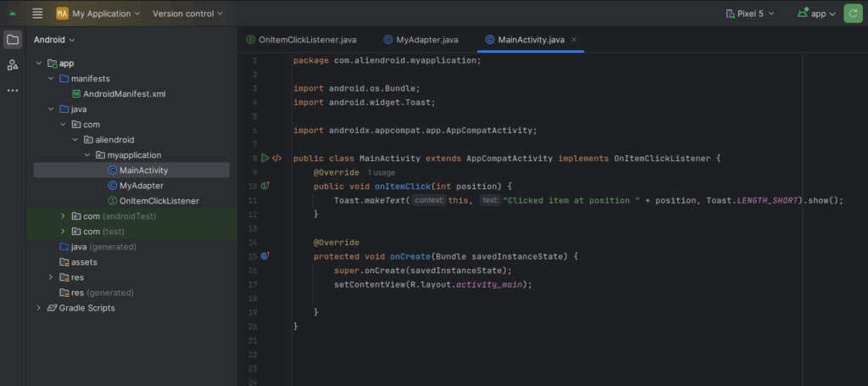The height and width of the screenshot is (386, 868).
Task: Collapse the aliendroid package
Action: 75,140
